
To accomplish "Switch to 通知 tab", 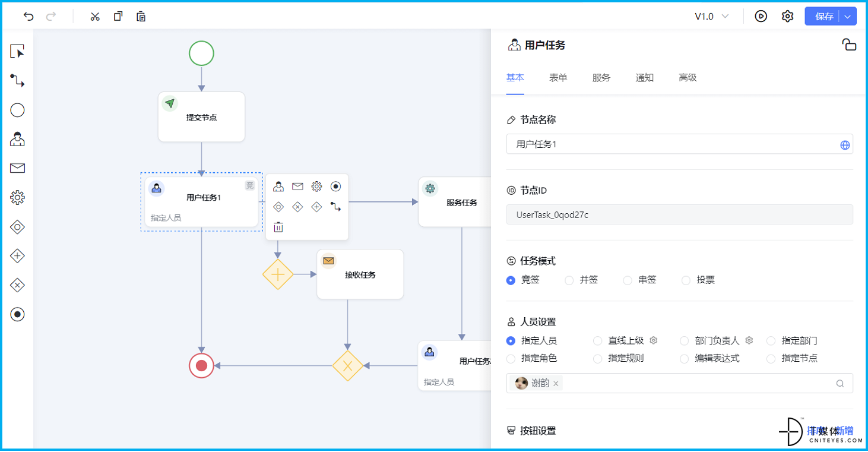I will (645, 77).
